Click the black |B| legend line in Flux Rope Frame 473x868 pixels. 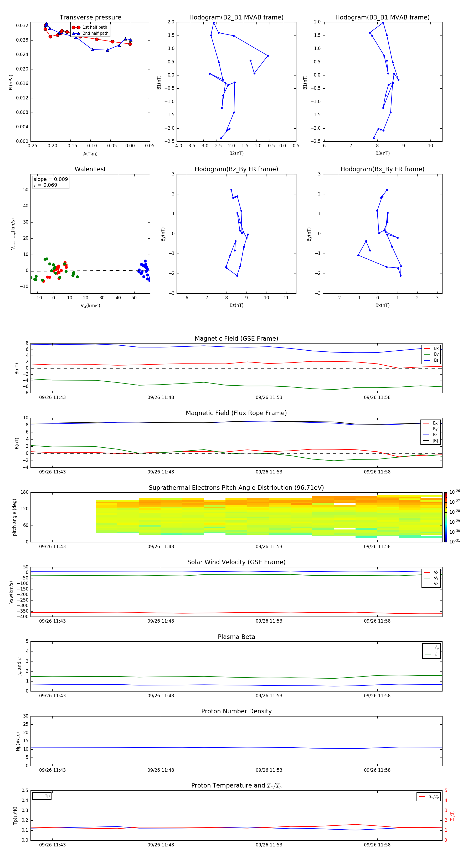coord(426,441)
